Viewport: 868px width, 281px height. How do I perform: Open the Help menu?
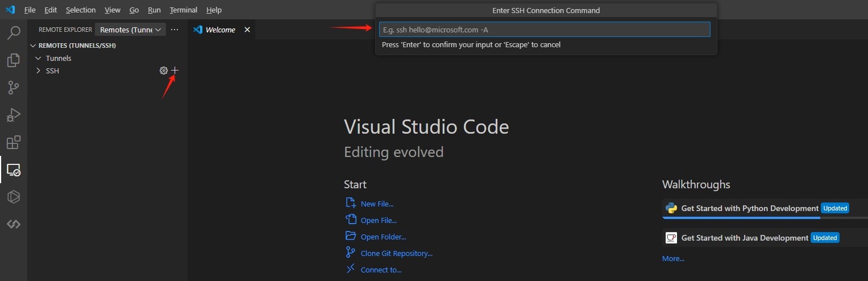214,10
